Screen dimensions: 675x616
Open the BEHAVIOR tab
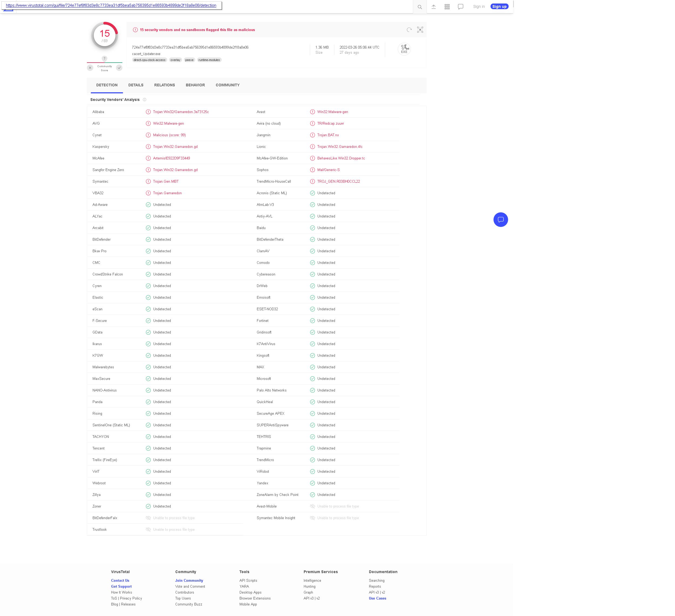195,85
